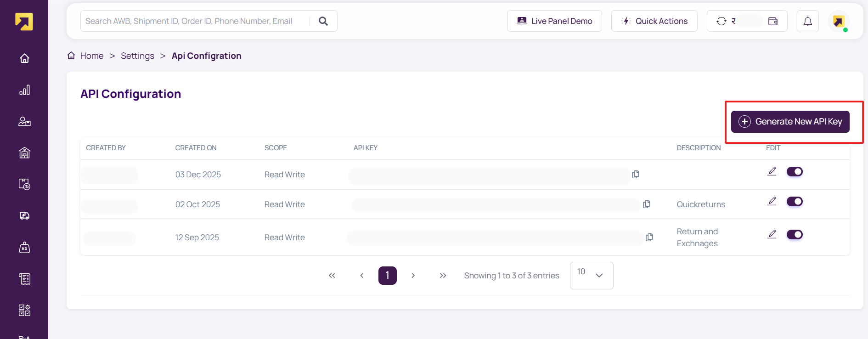Open the Live Panel Demo button
The width and height of the screenshot is (868, 339).
pyautogui.click(x=554, y=21)
